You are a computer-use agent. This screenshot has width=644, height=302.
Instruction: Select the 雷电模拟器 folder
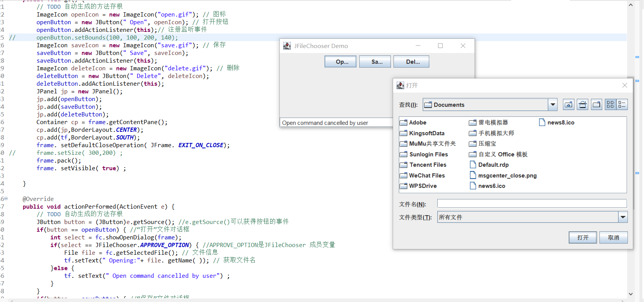point(488,123)
